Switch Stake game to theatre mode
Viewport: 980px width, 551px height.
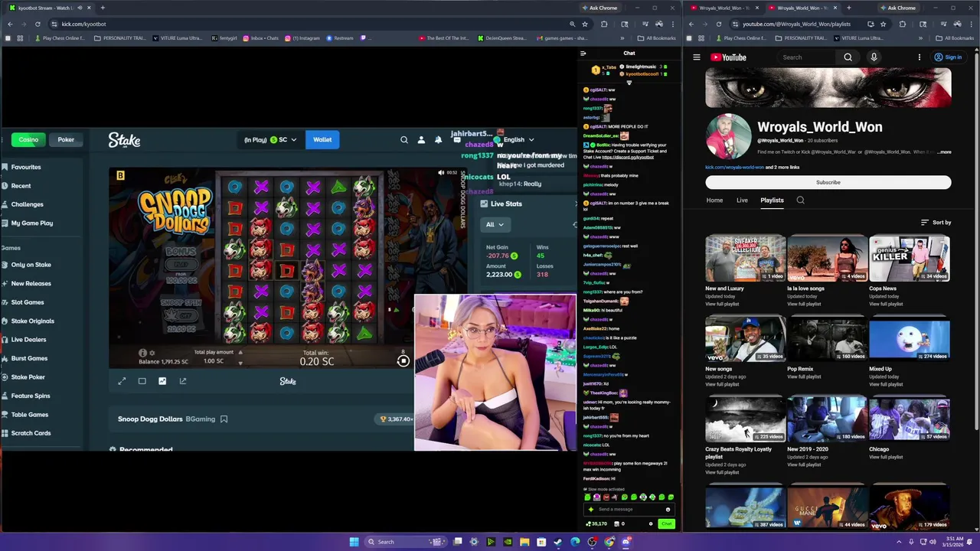[x=142, y=381]
